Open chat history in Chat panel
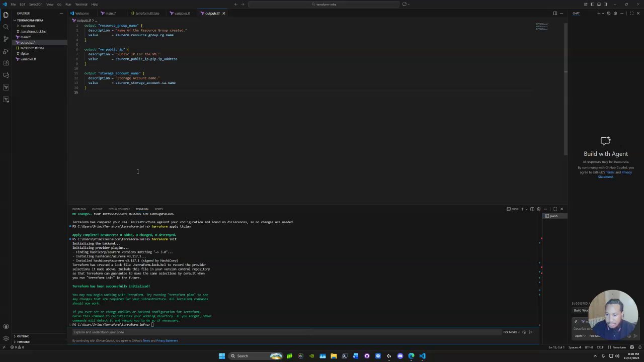 [x=609, y=14]
